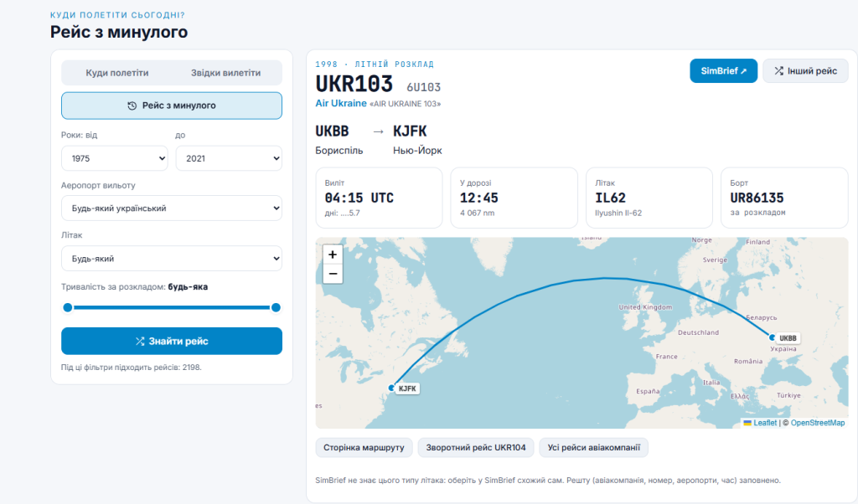
Task: Click the UKBB origin code text
Action: 332,131
